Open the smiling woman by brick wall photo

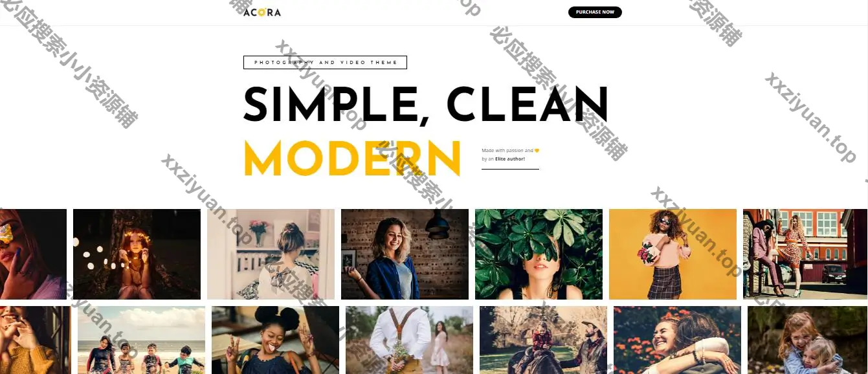pos(405,254)
